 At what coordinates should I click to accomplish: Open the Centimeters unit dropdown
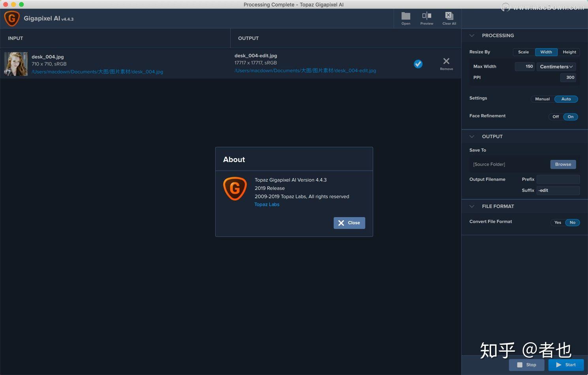click(x=556, y=67)
